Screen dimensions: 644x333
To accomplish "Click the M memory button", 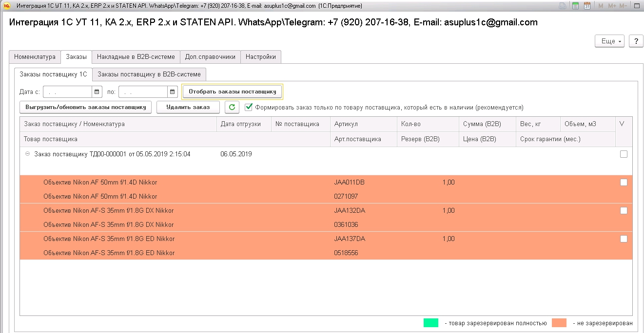I will (x=601, y=6).
